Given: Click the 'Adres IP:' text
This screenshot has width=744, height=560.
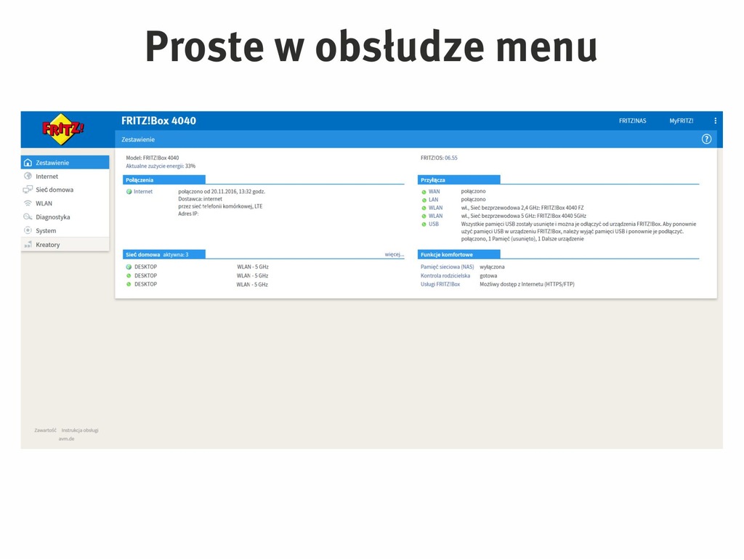Looking at the screenshot, I should coord(188,214).
